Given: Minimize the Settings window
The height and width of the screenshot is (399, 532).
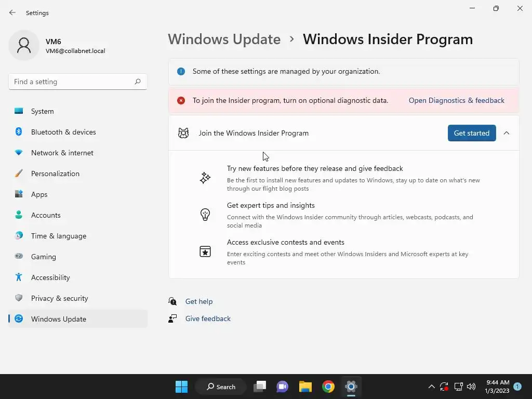Looking at the screenshot, I should (x=472, y=8).
